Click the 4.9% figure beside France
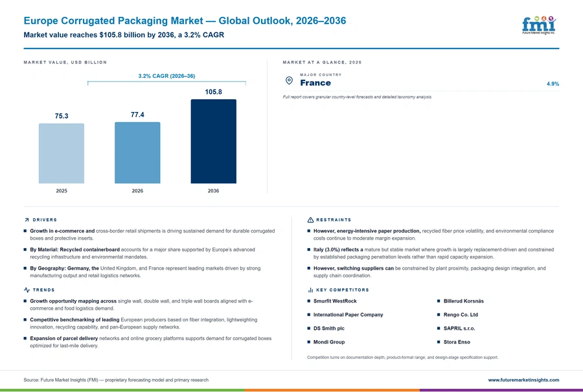This screenshot has height=392, width=583. [x=553, y=84]
